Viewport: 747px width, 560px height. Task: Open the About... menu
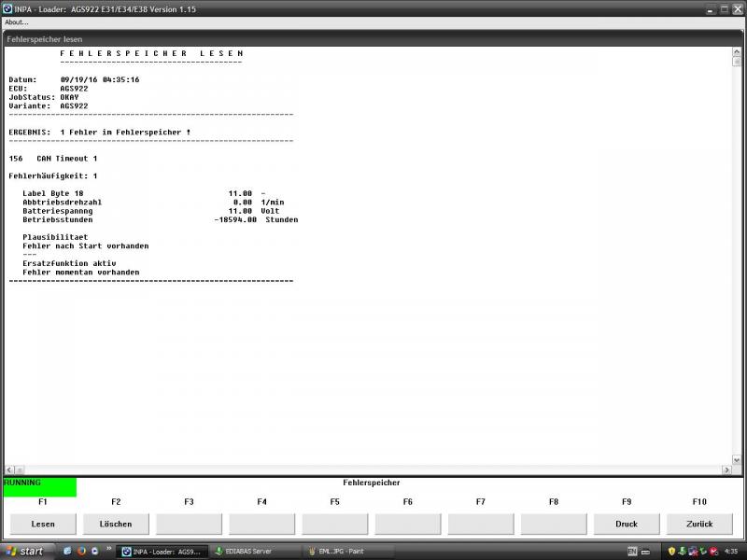click(x=17, y=22)
